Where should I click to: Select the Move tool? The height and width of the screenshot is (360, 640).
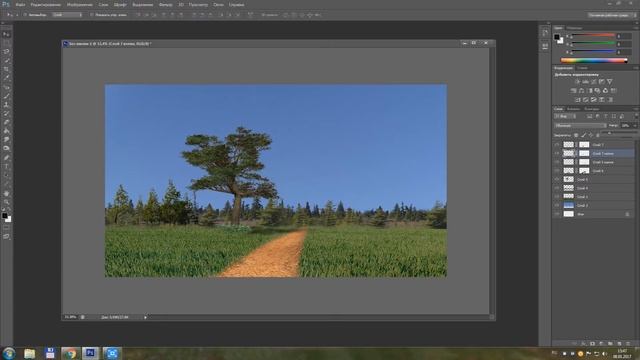click(7, 35)
